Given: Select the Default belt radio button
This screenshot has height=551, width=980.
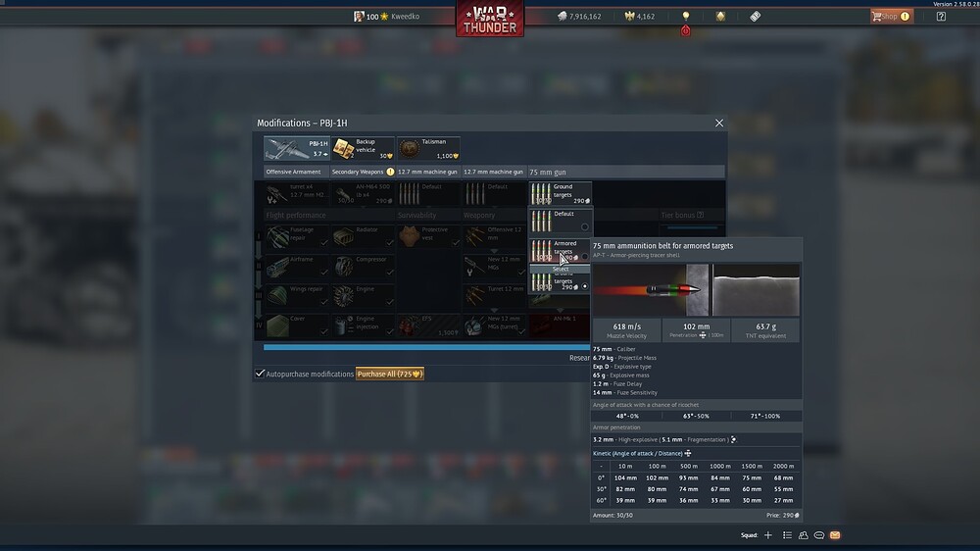Looking at the screenshot, I should [584, 227].
